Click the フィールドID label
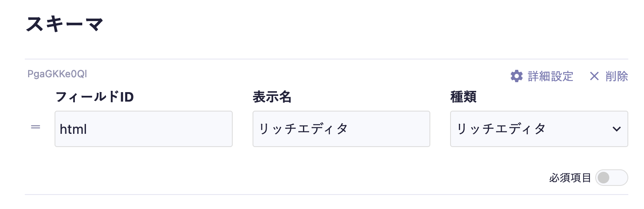The image size is (644, 209). [x=94, y=97]
